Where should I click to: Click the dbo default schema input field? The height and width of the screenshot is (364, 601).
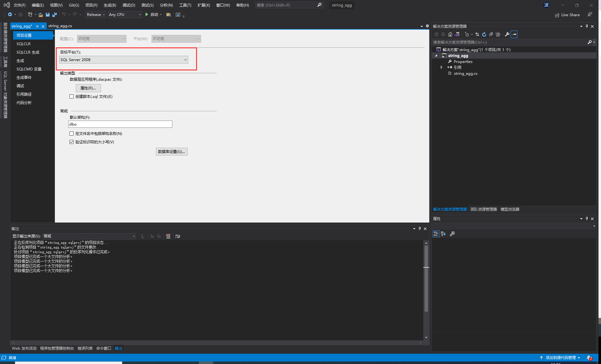point(120,124)
